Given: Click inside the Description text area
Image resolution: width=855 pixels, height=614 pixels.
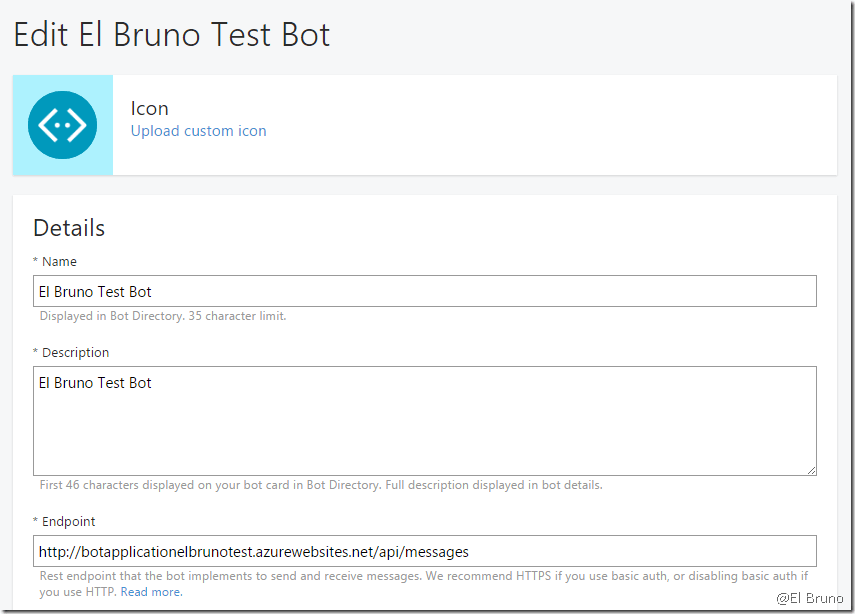Looking at the screenshot, I should (424, 420).
